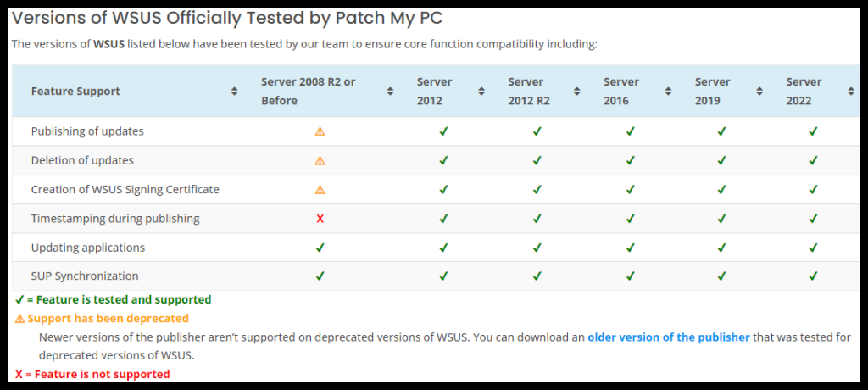Image resolution: width=868 pixels, height=390 pixels.
Task: Click the Feature Support column header
Action: 75,92
